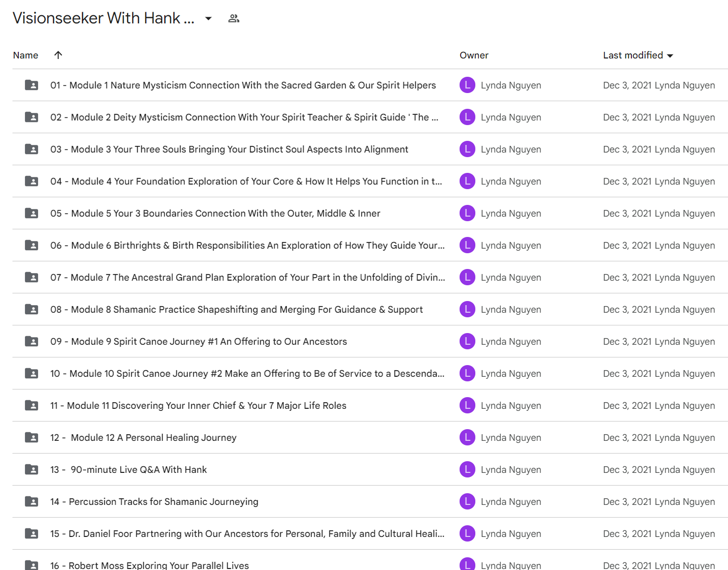Viewport: 728px width, 570px height.
Task: Click folder icon for 12 - Module 12
Action: [32, 437]
